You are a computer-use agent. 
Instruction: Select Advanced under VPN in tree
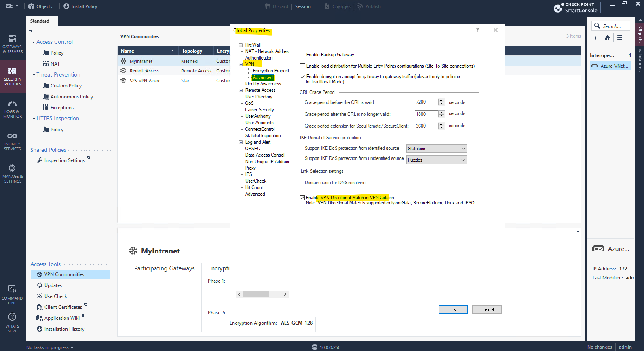(x=263, y=77)
